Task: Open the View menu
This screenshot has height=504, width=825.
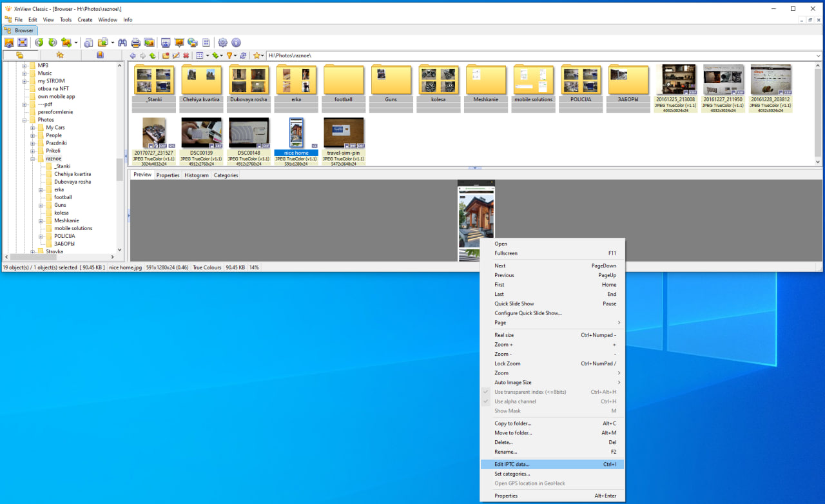Action: 48,19
